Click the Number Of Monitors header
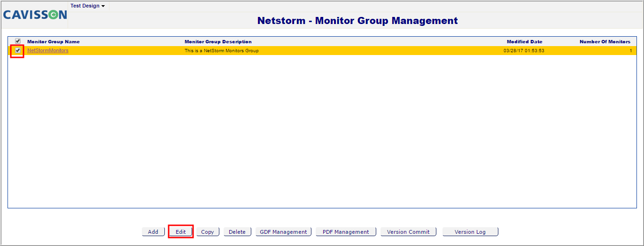Image resolution: width=644 pixels, height=246 pixels. click(605, 42)
